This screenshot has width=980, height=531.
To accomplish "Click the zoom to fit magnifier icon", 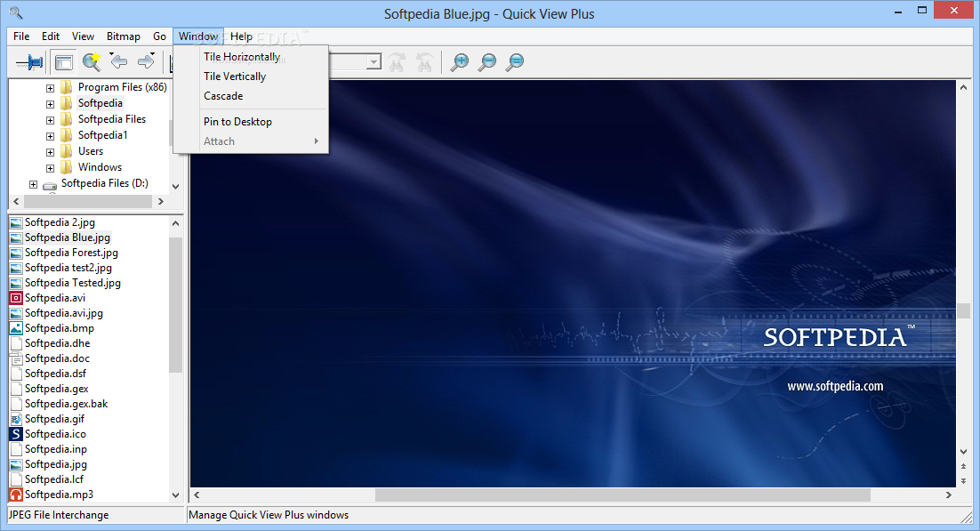I will [514, 62].
